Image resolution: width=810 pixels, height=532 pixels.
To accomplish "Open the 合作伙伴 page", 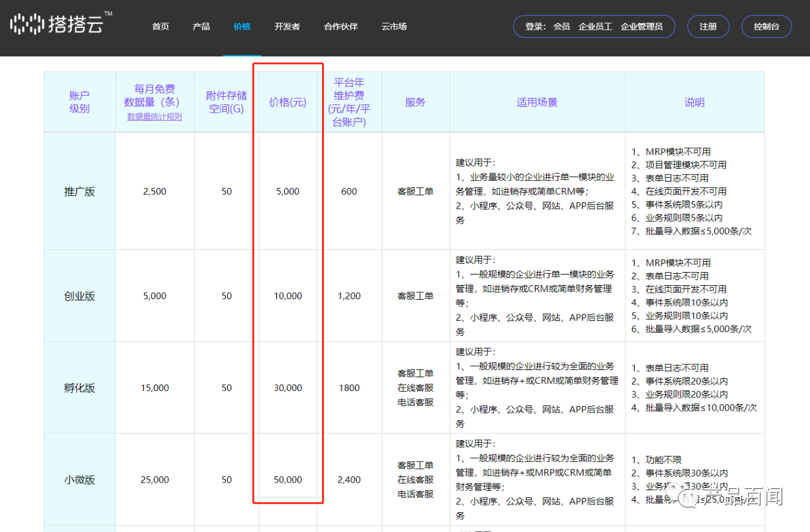I will 340,27.
